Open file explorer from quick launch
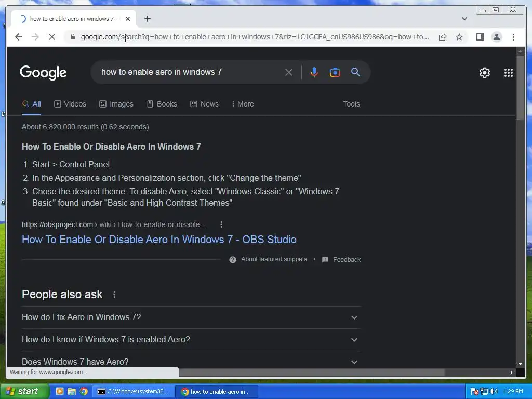The height and width of the screenshot is (399, 532). pyautogui.click(x=72, y=392)
